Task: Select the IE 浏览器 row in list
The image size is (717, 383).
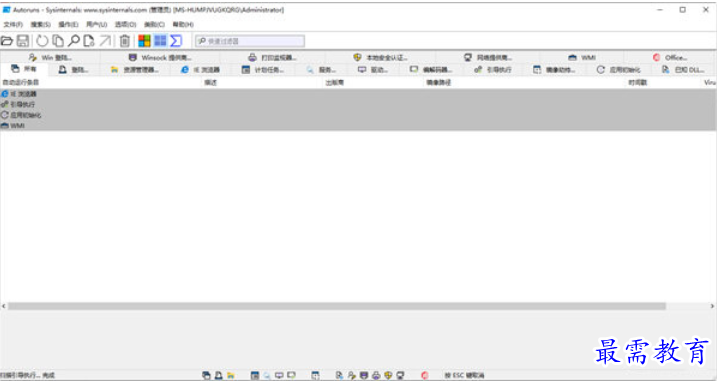Action: [x=358, y=94]
